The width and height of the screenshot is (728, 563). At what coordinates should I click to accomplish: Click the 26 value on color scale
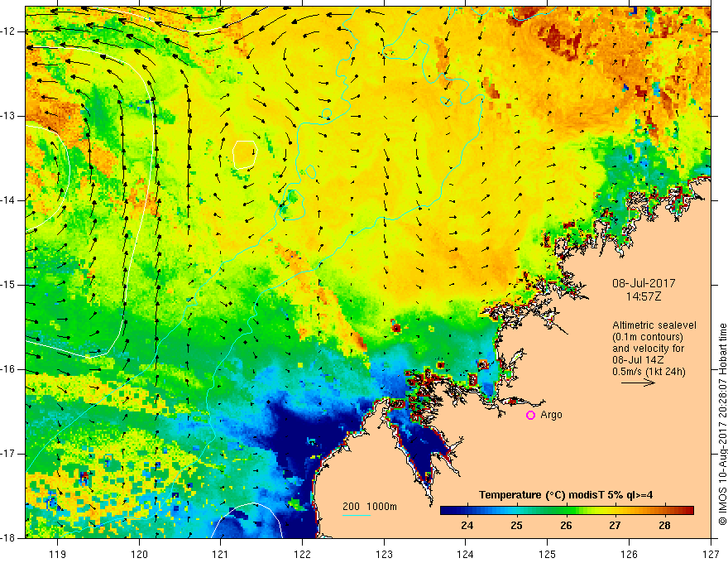566,526
